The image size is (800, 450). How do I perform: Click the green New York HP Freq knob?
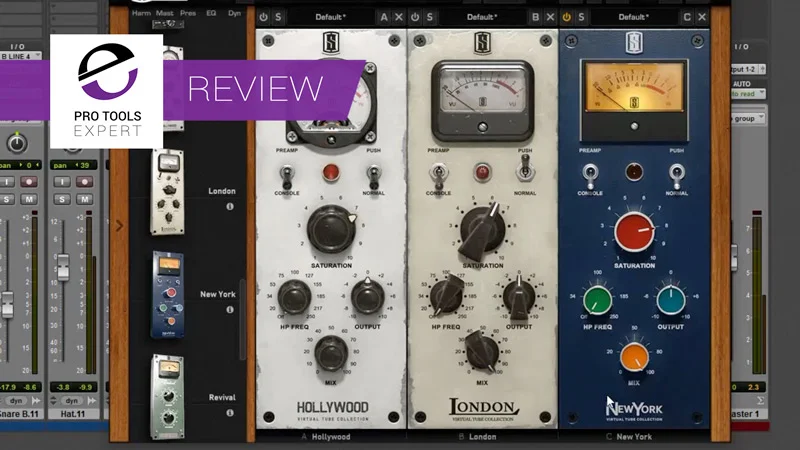pos(597,301)
